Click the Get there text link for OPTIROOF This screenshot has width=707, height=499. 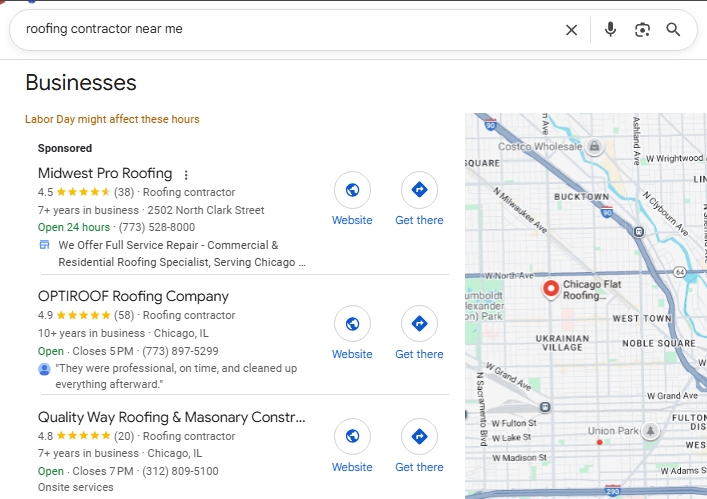click(419, 354)
